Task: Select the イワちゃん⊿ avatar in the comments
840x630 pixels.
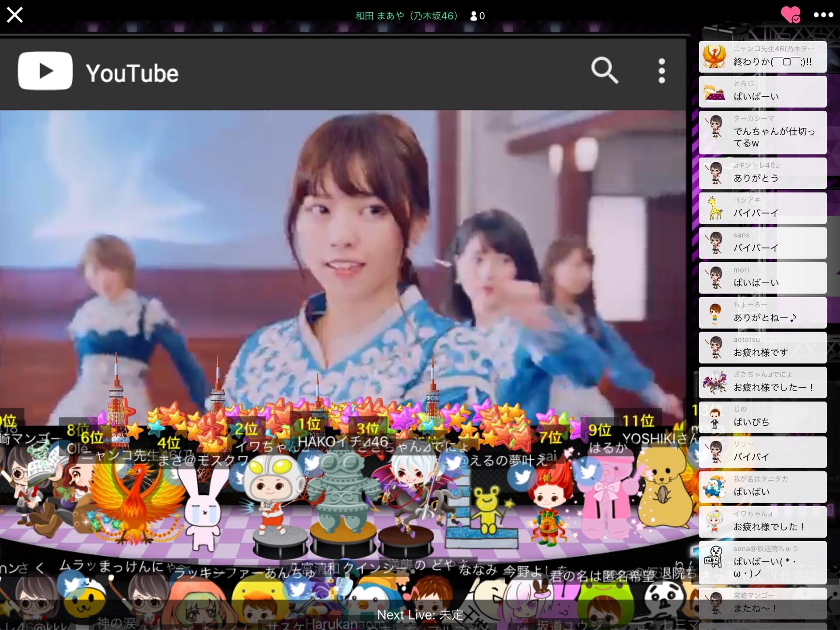Action: click(x=714, y=522)
